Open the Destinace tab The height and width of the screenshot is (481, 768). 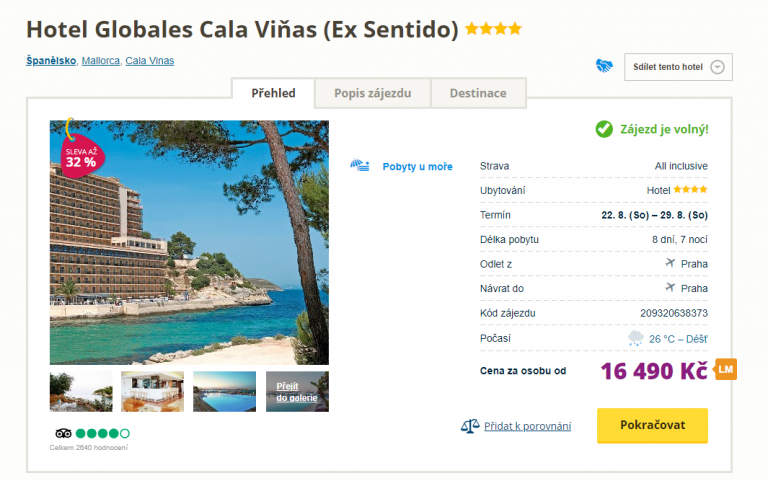(x=477, y=93)
